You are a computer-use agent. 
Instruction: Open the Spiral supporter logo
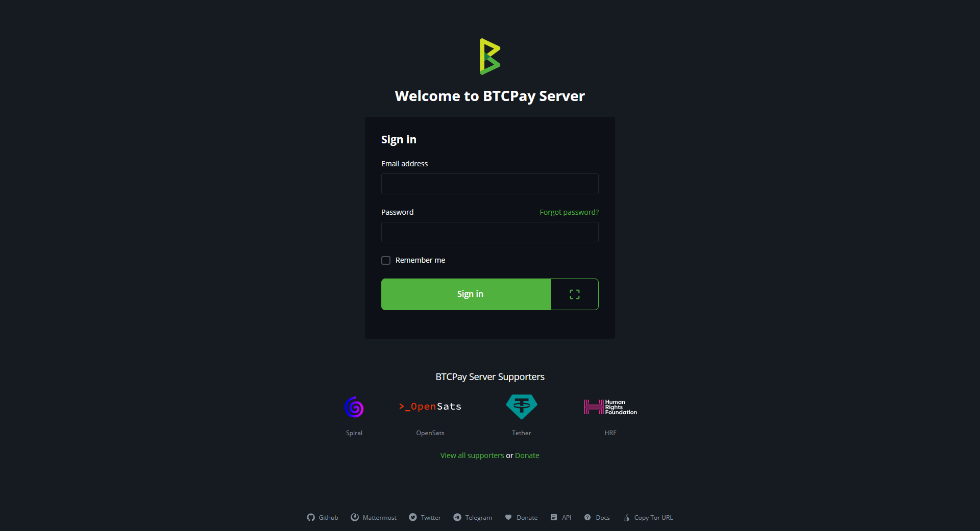coord(354,407)
